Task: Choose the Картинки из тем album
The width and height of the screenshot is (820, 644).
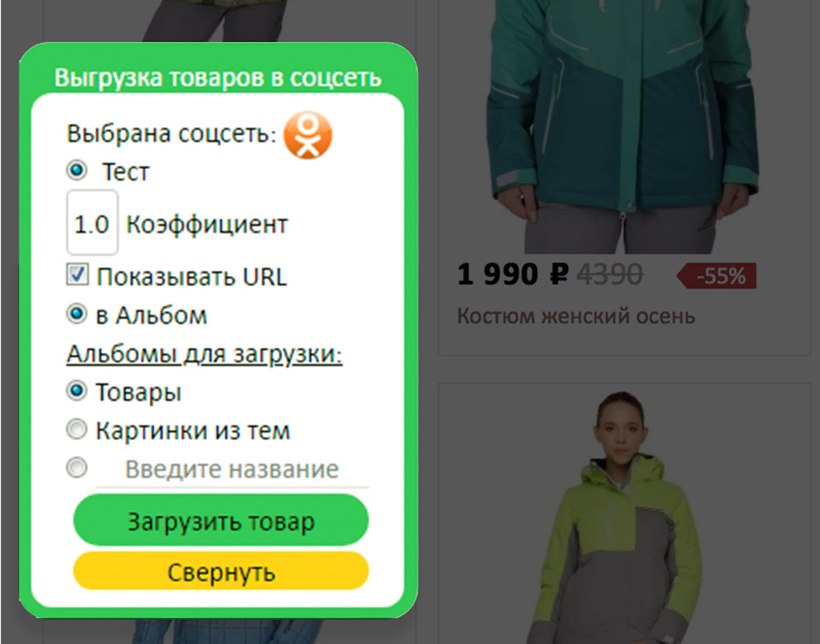Action: pyautogui.click(x=76, y=429)
